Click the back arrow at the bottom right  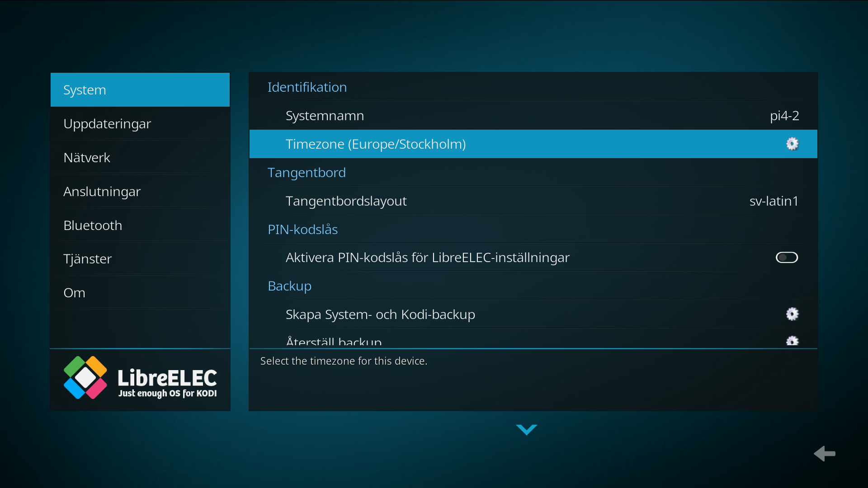pos(825,453)
